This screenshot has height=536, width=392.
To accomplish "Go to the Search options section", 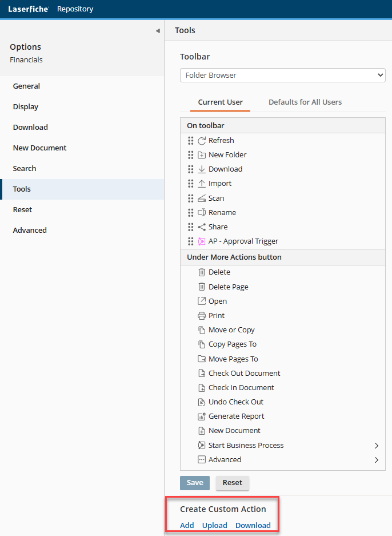I will tap(25, 169).
